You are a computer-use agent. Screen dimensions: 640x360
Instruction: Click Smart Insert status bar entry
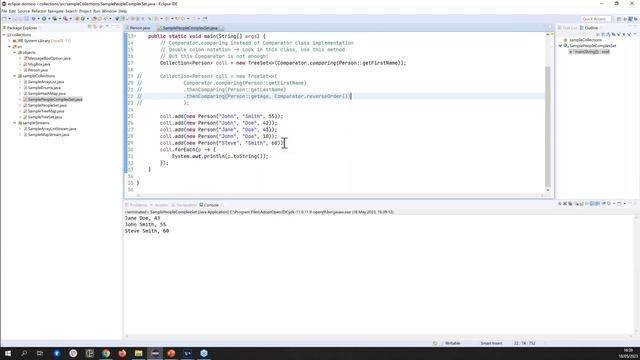491,343
